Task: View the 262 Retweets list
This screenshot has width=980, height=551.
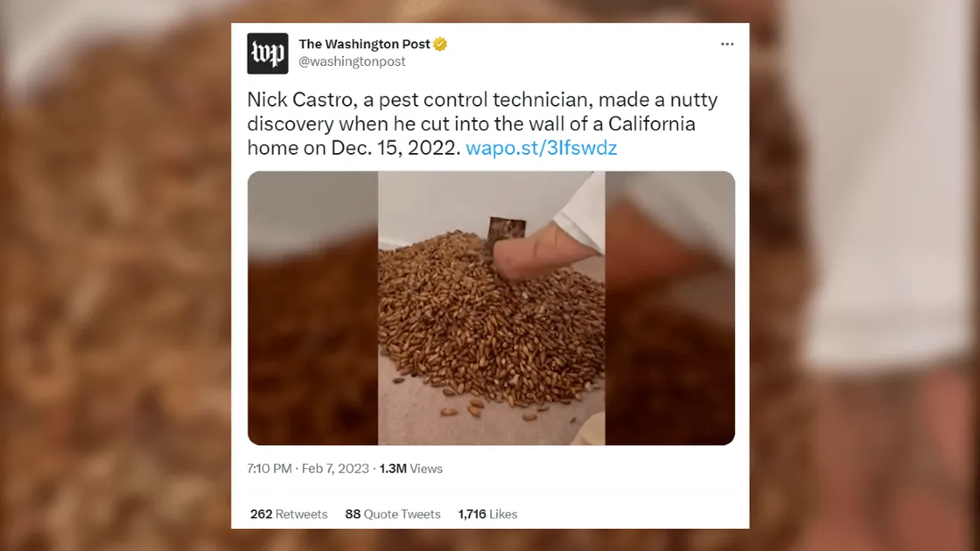Action: coord(289,515)
